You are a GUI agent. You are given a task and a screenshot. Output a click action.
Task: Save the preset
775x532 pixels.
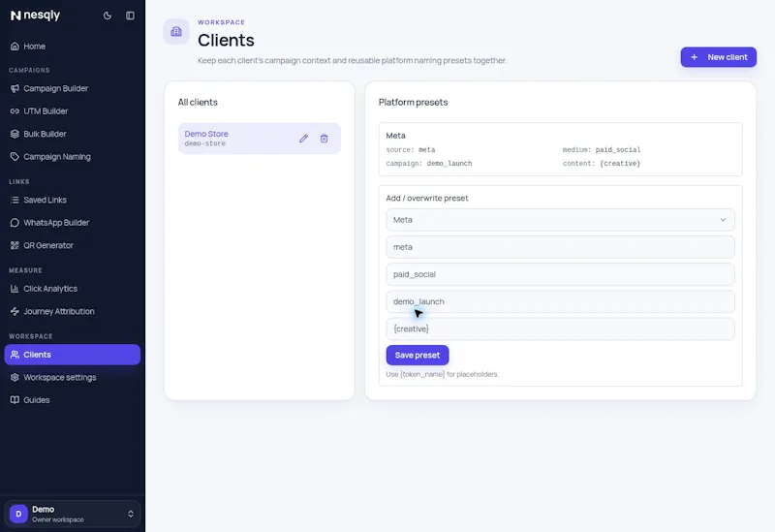(x=418, y=355)
